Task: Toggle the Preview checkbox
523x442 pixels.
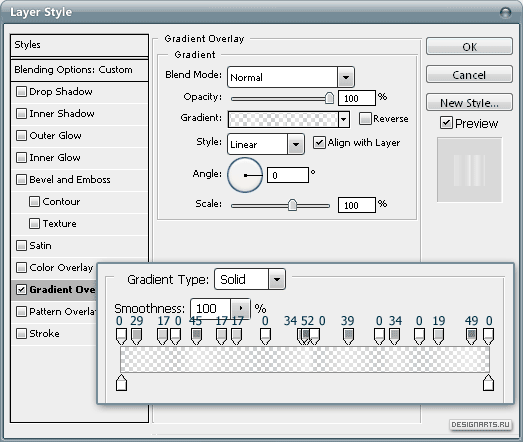Action: pyautogui.click(x=446, y=123)
